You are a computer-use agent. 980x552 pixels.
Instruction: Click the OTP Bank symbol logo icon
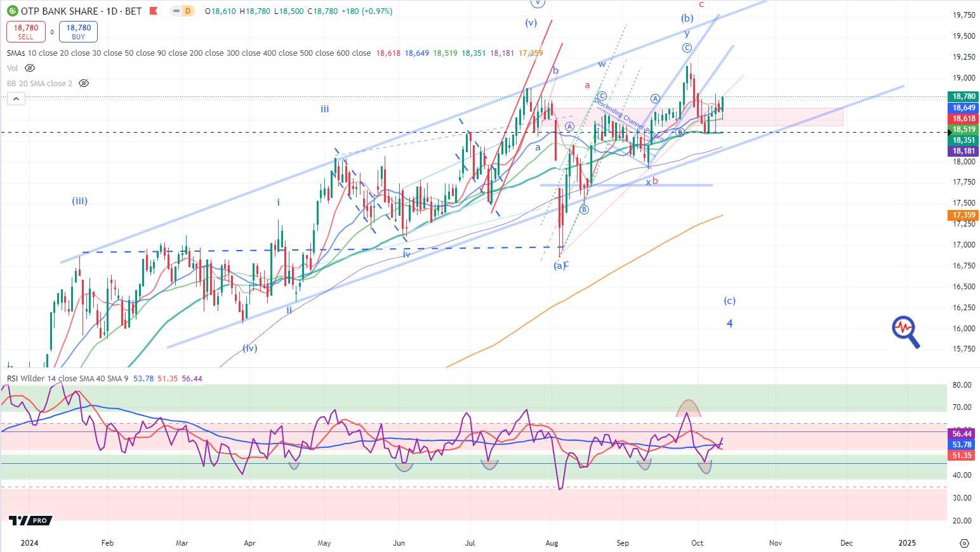pos(12,11)
